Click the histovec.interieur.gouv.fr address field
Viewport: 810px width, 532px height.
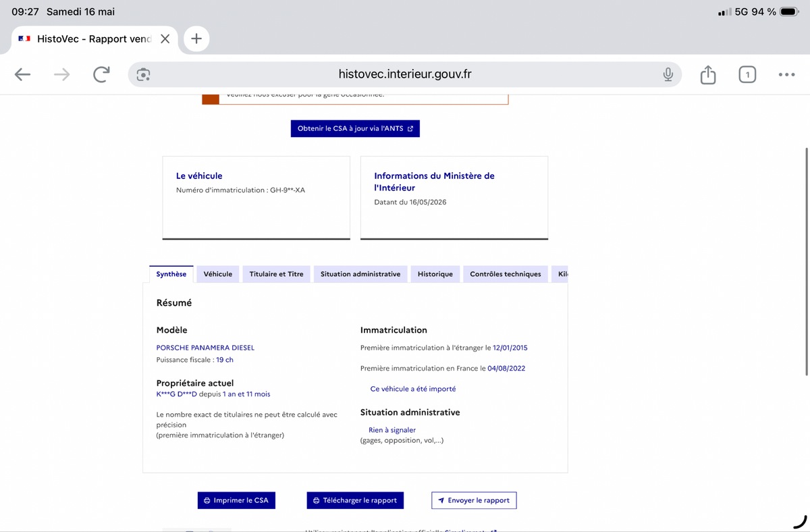(405, 74)
